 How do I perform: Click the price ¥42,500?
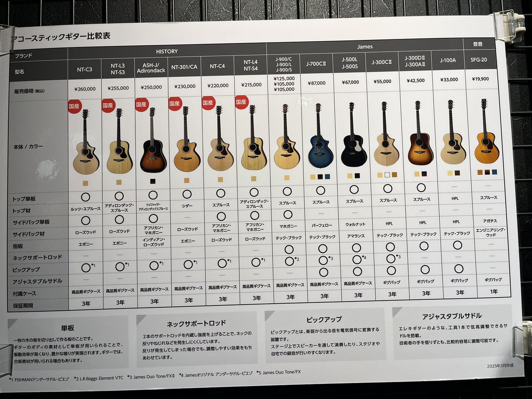[415, 81]
